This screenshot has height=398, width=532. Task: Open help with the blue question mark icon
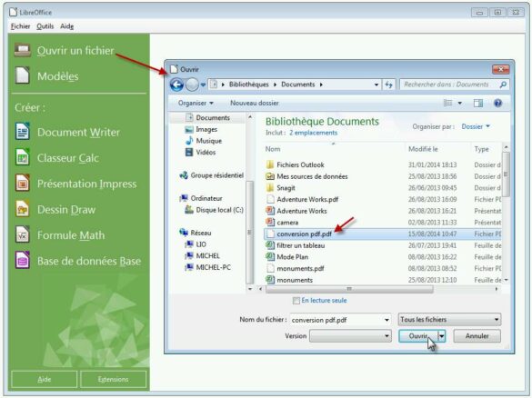(x=497, y=103)
